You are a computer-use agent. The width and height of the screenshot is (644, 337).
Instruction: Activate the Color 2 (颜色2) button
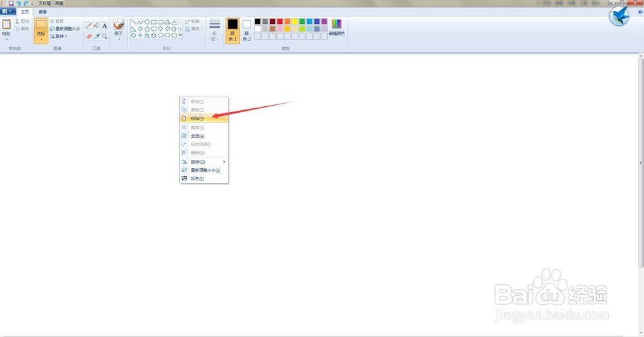(x=247, y=30)
